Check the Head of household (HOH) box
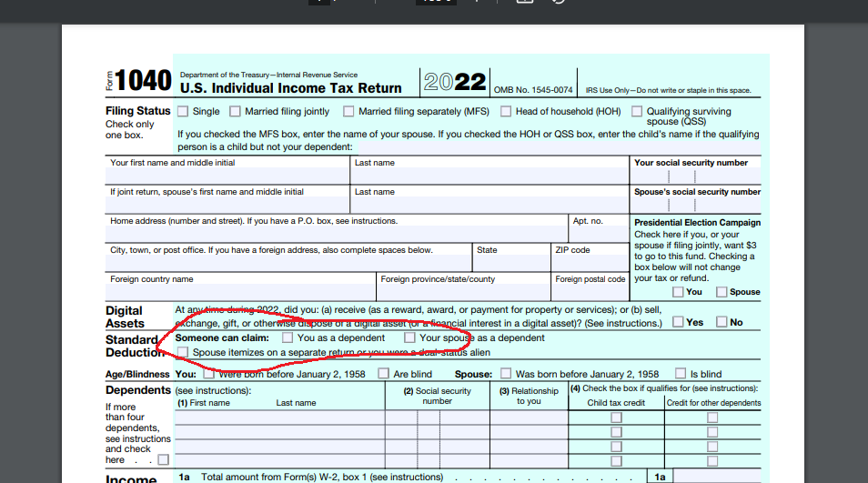Viewport: 868px width, 483px height. [x=505, y=112]
